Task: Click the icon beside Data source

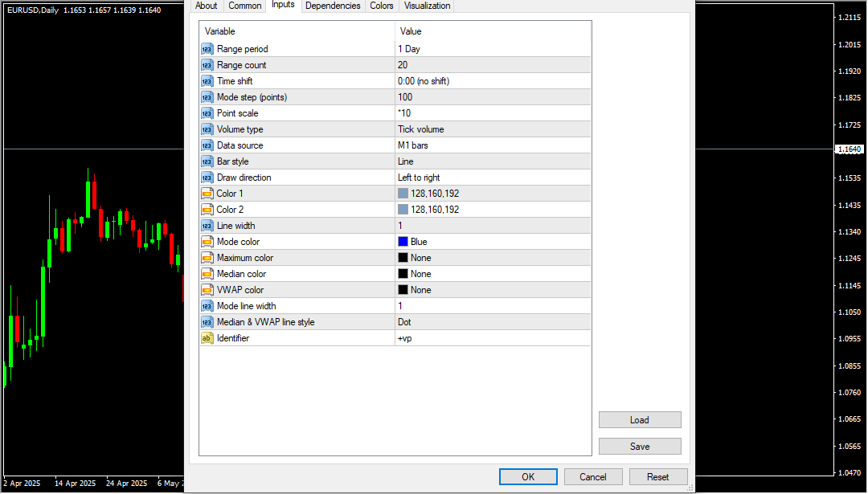Action: (x=207, y=145)
